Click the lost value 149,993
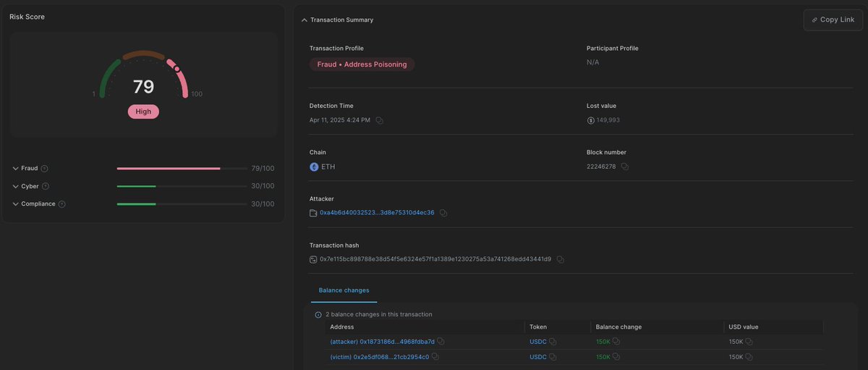Screen dimensions: 868x370 [x=608, y=120]
